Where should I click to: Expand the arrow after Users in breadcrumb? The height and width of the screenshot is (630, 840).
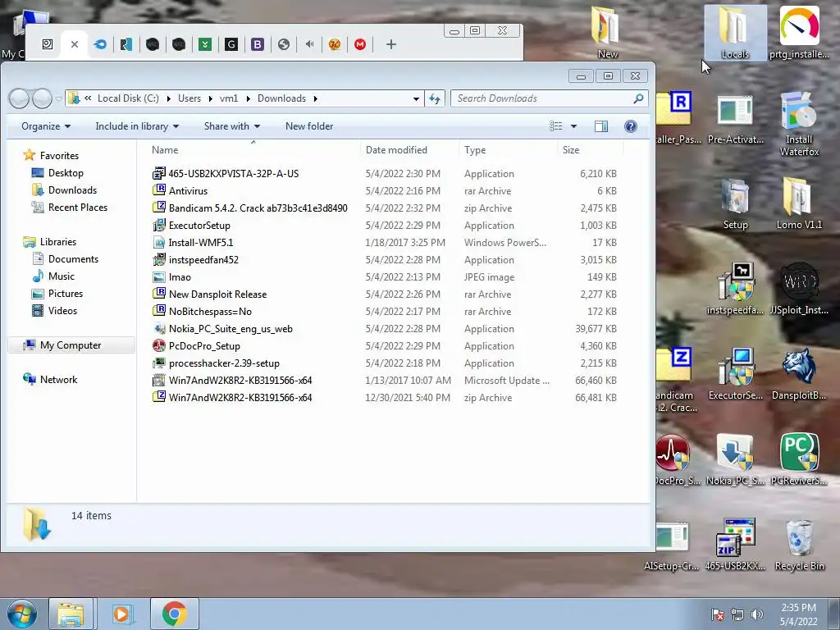click(x=210, y=98)
